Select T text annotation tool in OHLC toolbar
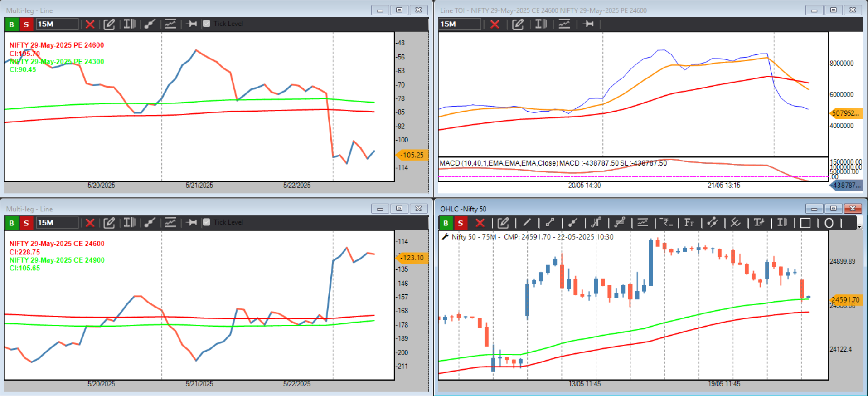868x396 pixels. 759,222
